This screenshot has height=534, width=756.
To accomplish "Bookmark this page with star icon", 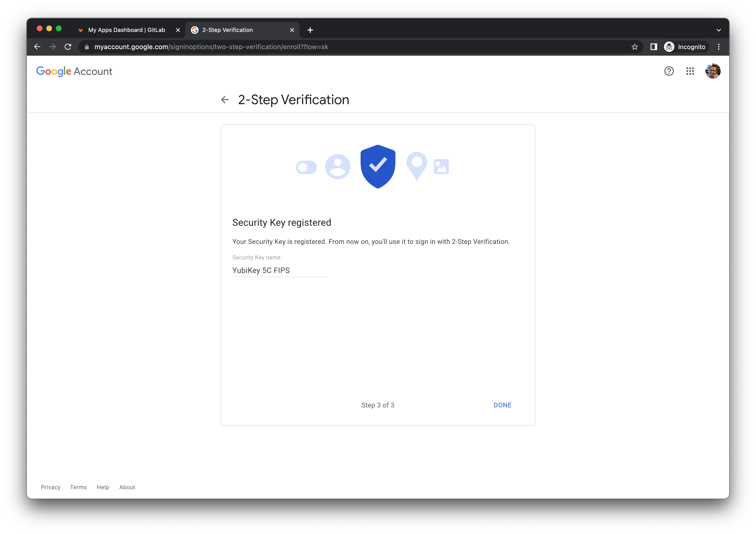I will (635, 47).
